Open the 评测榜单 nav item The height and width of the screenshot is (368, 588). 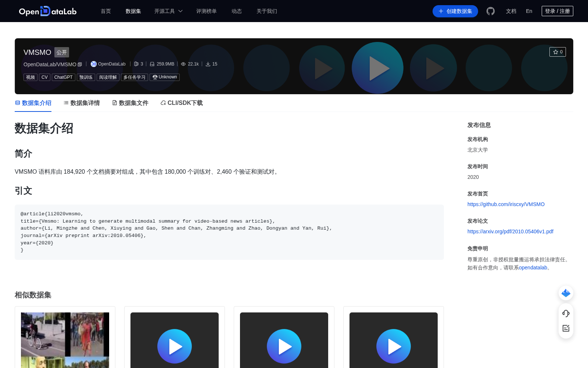[x=207, y=11]
